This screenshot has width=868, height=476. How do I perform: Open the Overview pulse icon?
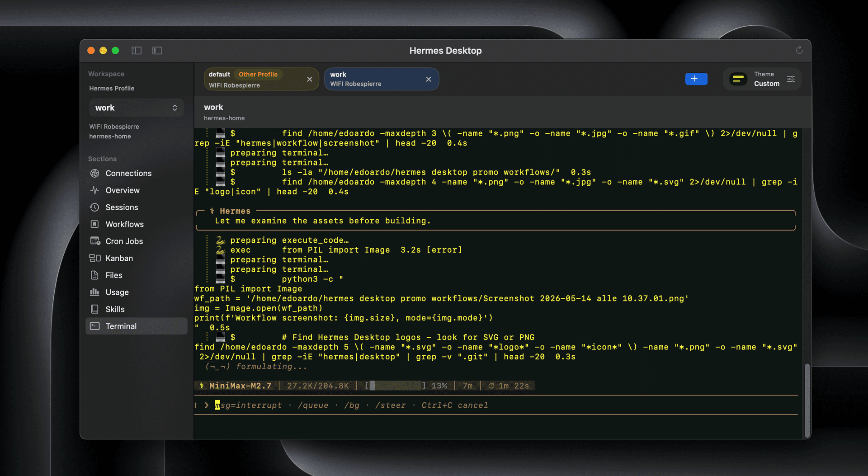click(x=94, y=190)
